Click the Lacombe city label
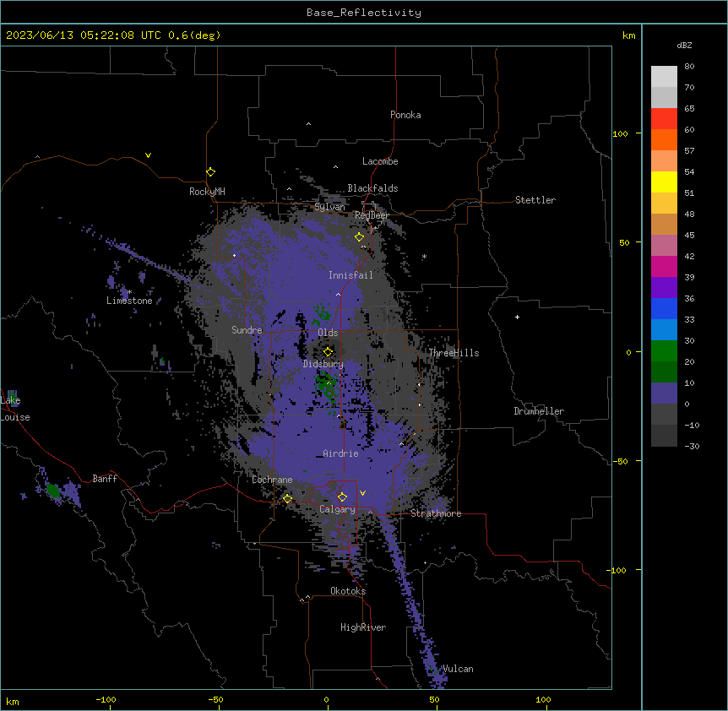 pos(380,161)
